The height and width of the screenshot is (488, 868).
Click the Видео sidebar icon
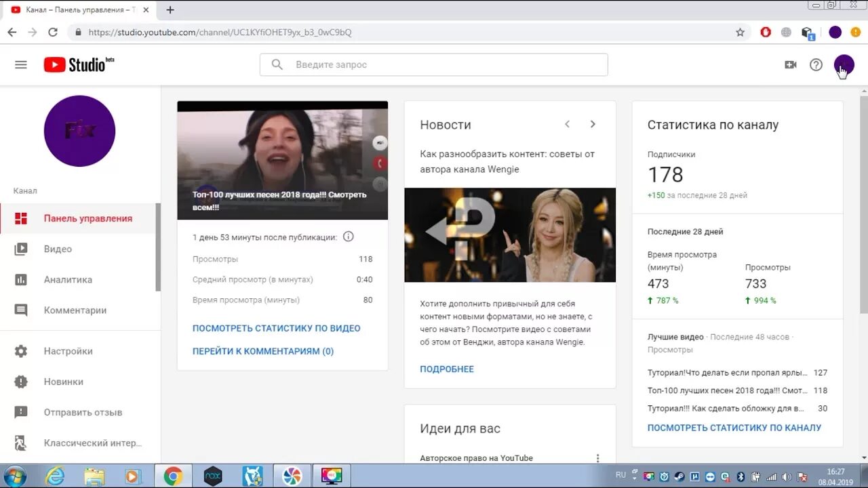(x=21, y=249)
